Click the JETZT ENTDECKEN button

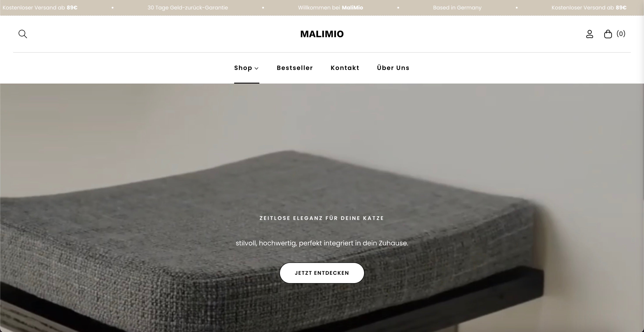[x=322, y=273]
